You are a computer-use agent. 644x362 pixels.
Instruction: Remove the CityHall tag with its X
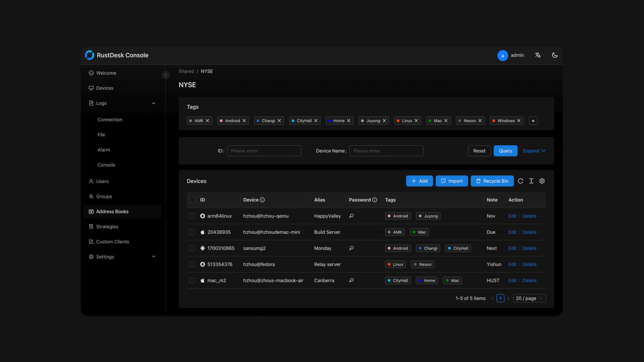coord(316,121)
